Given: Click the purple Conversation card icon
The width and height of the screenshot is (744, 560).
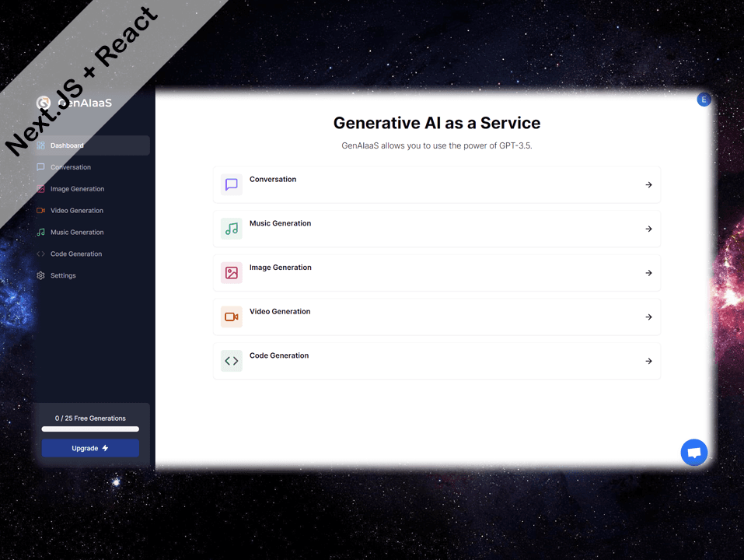Looking at the screenshot, I should (x=231, y=184).
